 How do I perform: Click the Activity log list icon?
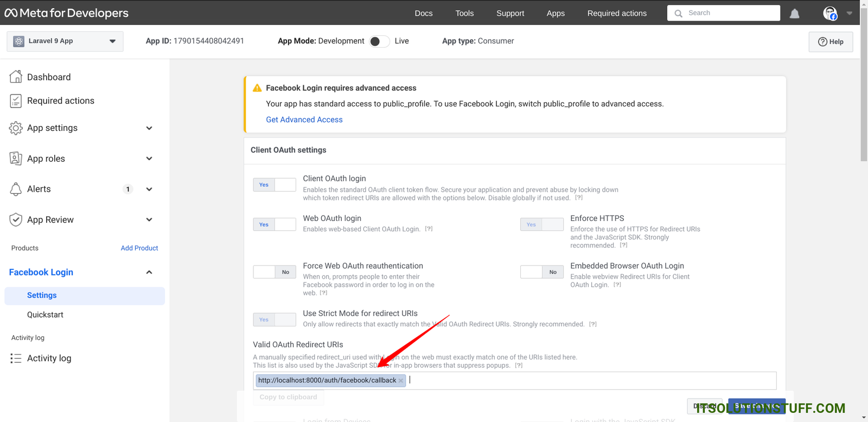16,358
